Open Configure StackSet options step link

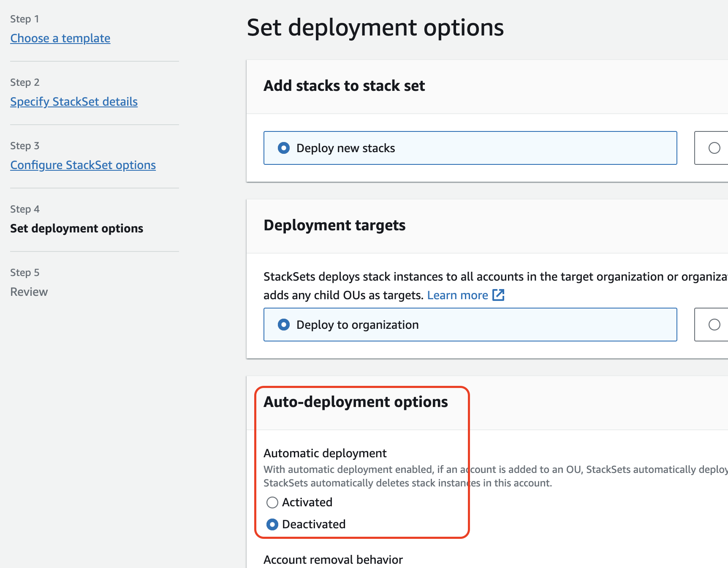point(83,165)
